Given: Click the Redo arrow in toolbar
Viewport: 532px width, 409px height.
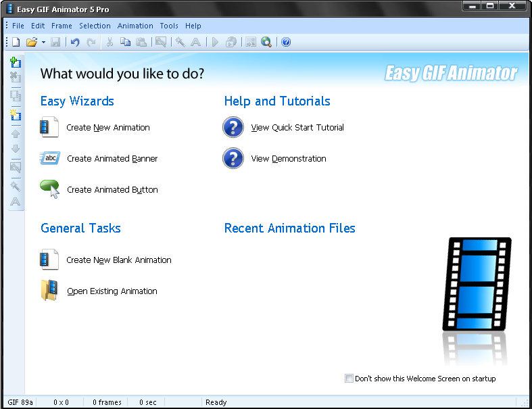Looking at the screenshot, I should pos(91,42).
